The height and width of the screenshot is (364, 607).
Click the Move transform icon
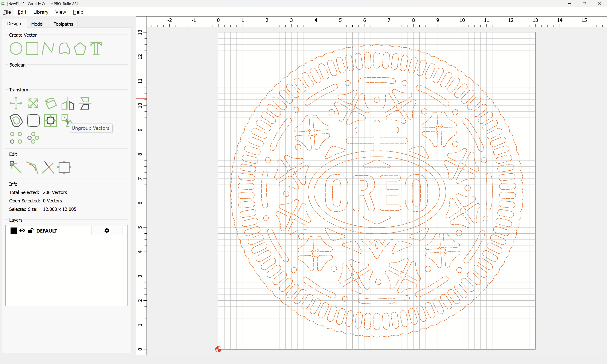(x=16, y=103)
